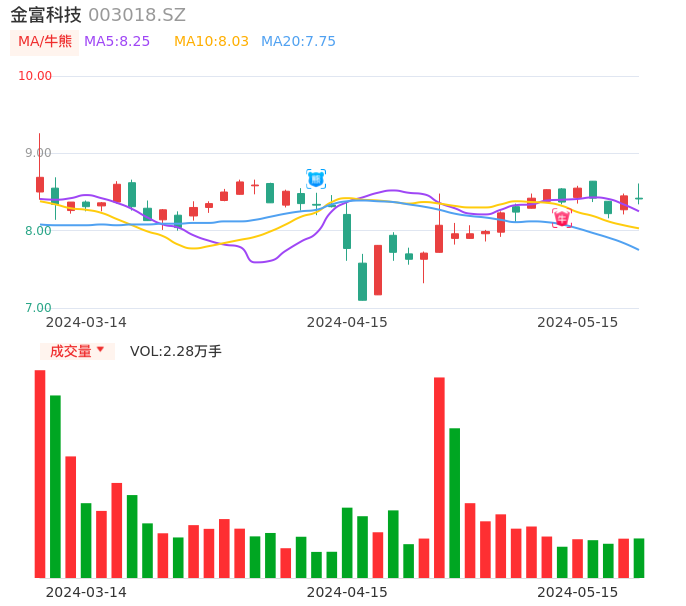Open the 成交量 indicator dropdown
The height and width of the screenshot is (606, 686).
point(77,351)
